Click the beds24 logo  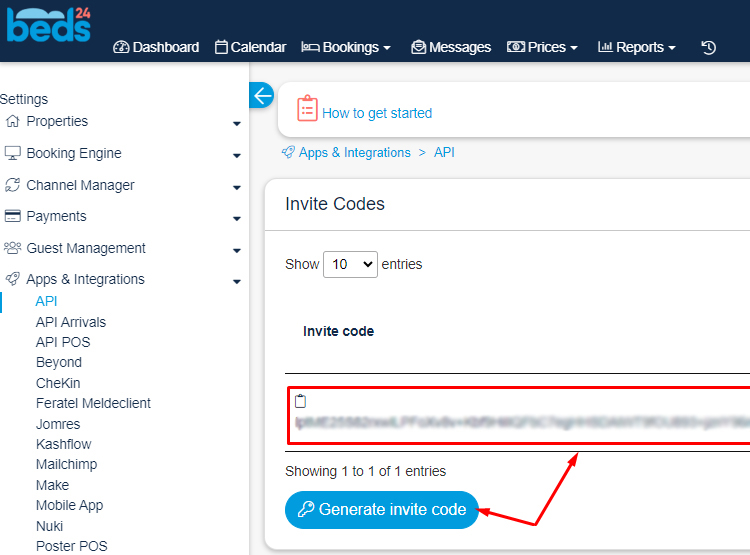pos(48,26)
